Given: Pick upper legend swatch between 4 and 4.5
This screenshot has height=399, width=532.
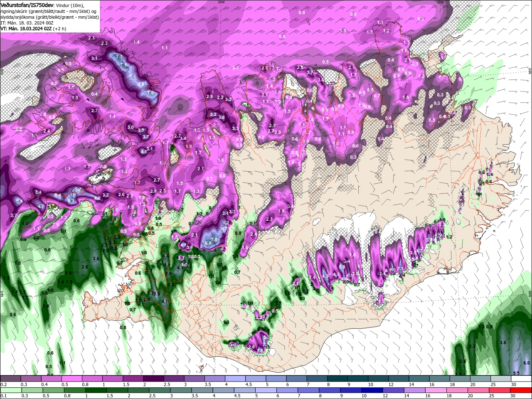Looking at the screenshot, I should point(235,379).
